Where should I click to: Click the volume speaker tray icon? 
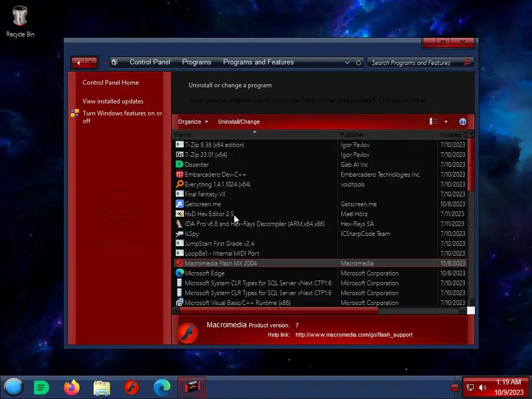tap(483, 388)
